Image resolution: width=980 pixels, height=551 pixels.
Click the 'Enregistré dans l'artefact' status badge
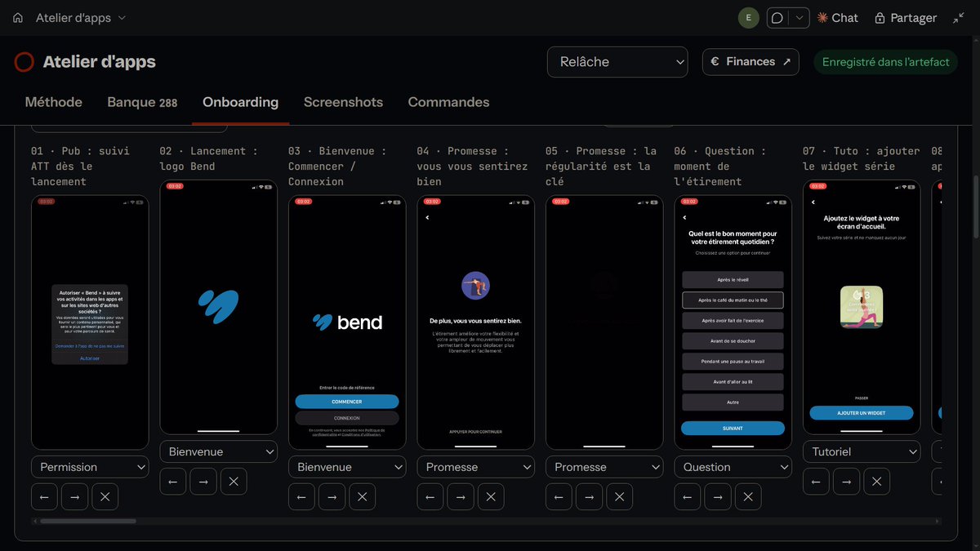click(886, 61)
